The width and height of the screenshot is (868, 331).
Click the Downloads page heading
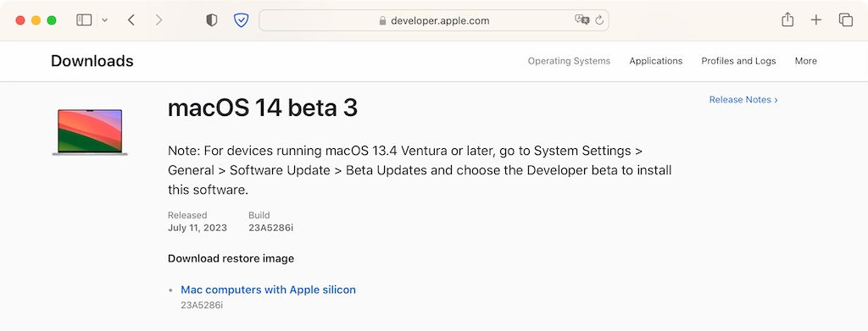[92, 61]
